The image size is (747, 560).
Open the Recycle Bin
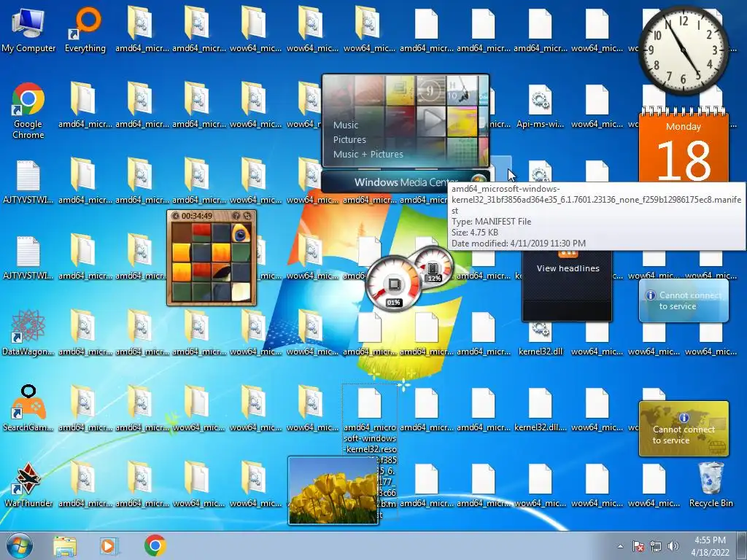click(x=711, y=484)
